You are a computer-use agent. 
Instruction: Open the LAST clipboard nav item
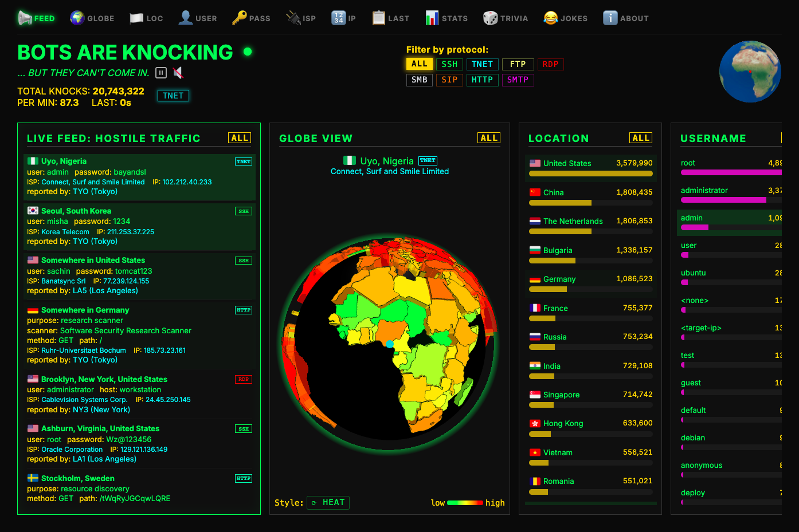(391, 18)
